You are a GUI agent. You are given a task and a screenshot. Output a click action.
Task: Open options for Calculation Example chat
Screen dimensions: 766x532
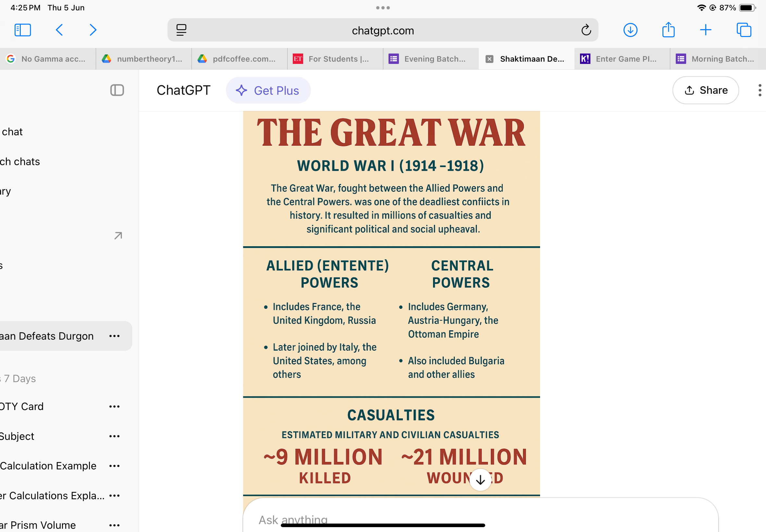114,466
